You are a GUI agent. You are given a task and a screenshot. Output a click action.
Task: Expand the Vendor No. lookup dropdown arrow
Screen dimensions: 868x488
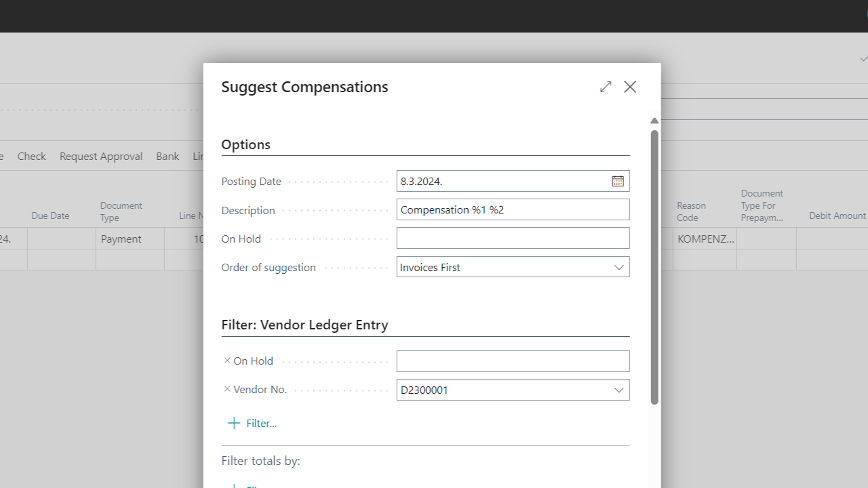click(618, 390)
